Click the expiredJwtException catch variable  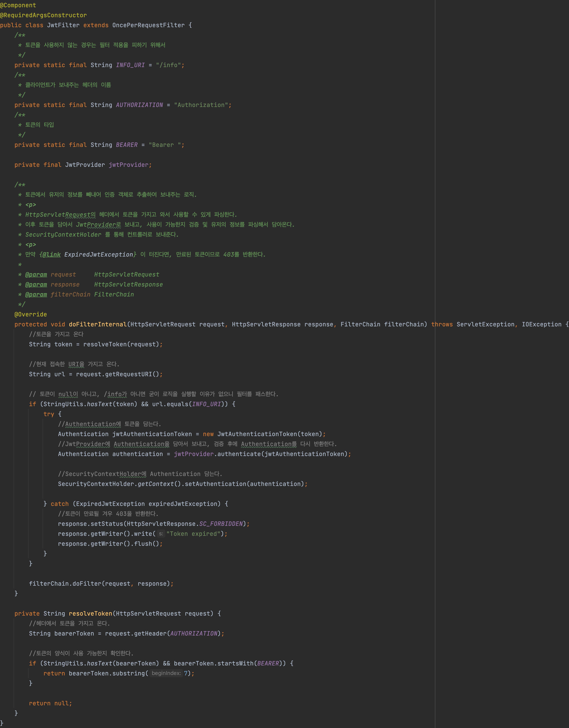point(183,504)
